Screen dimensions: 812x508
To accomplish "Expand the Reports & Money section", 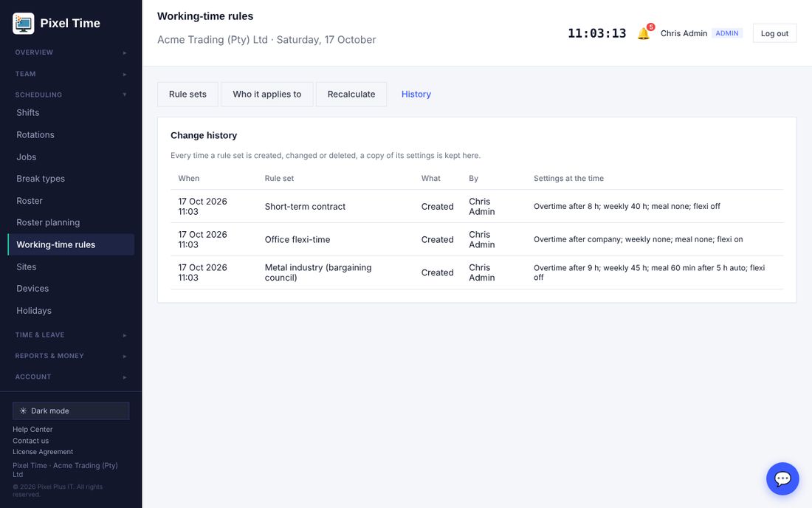I will point(71,356).
